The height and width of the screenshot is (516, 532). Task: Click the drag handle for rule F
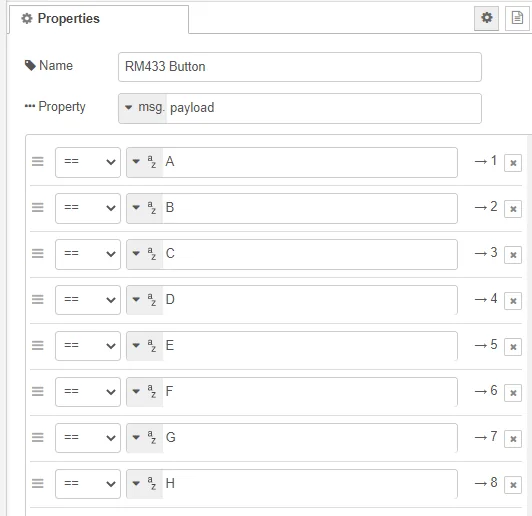38,391
